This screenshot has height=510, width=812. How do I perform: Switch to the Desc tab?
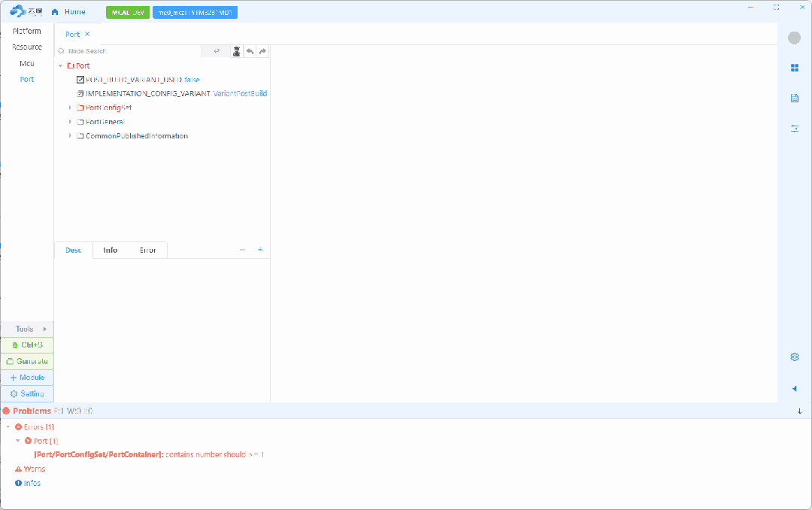[x=74, y=250]
